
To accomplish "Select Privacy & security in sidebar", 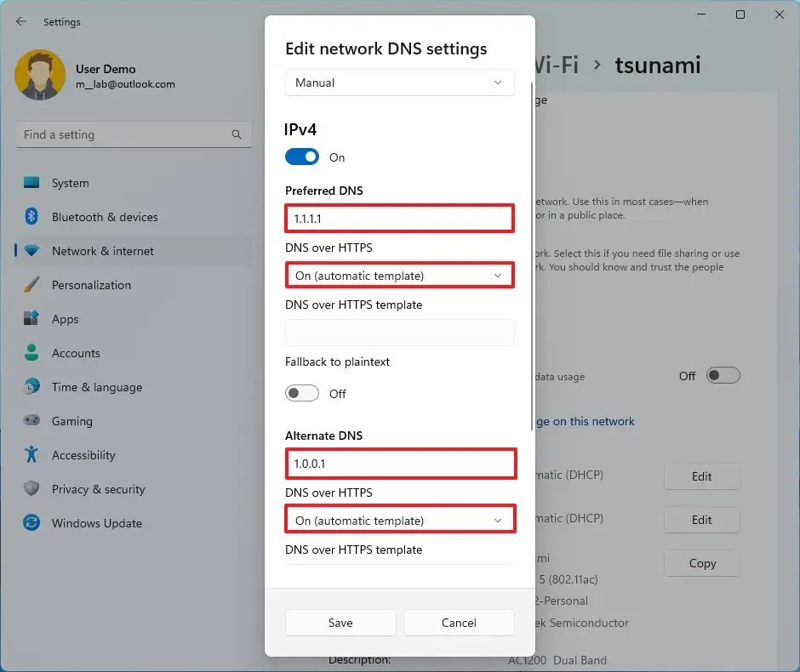I will [x=96, y=489].
